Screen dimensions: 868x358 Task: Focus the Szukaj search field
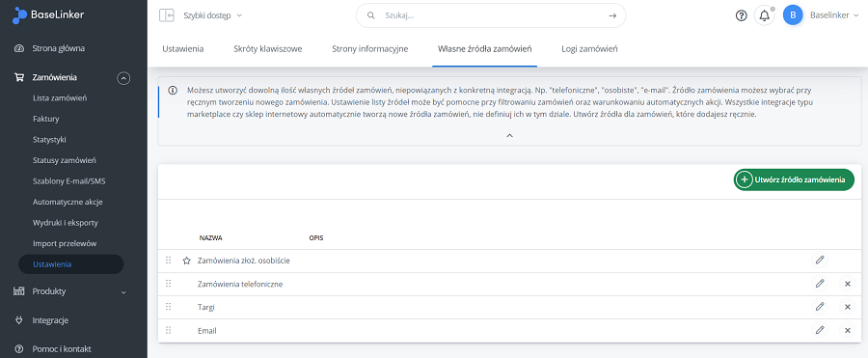[491, 15]
